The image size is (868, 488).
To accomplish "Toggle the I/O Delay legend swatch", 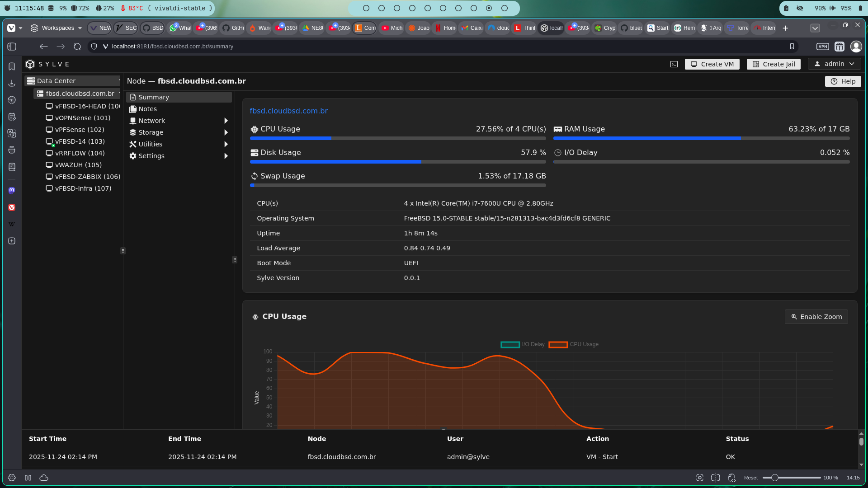I will tap(510, 345).
